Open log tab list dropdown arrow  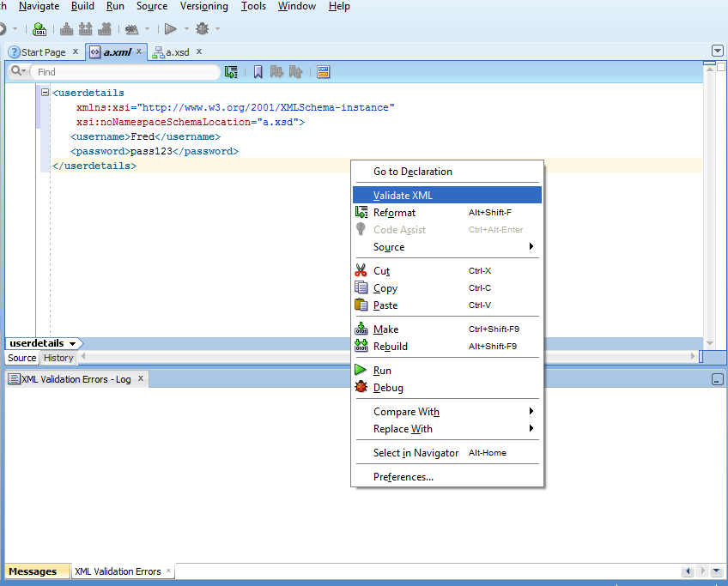[716, 571]
